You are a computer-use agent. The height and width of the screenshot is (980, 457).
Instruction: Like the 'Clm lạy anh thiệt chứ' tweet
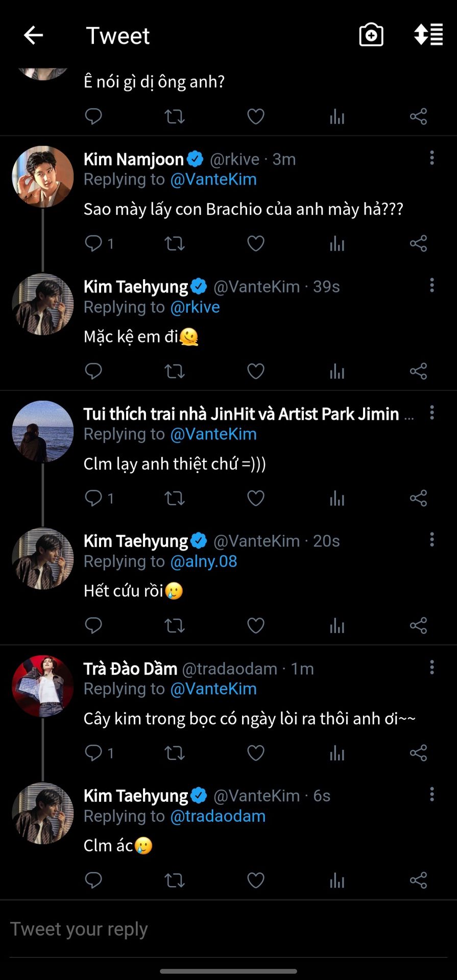pyautogui.click(x=256, y=498)
